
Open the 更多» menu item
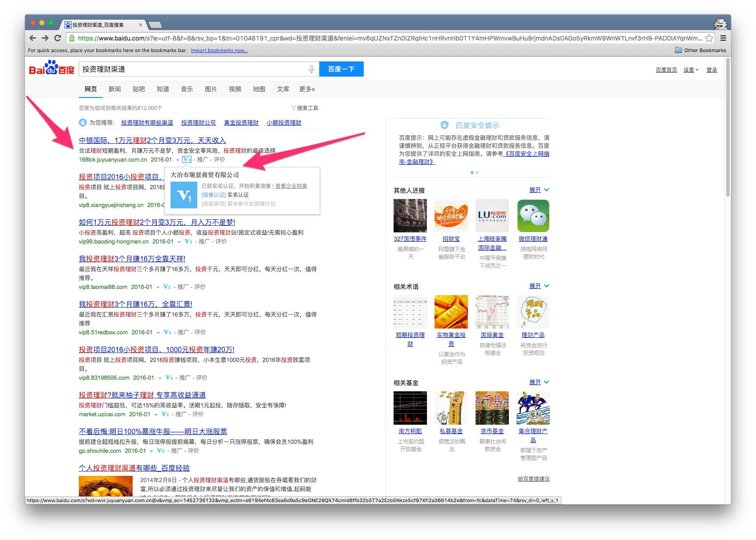307,89
